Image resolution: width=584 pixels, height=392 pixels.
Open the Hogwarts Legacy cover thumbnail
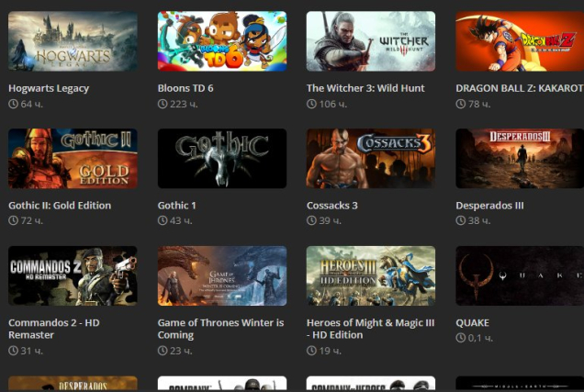(73, 41)
